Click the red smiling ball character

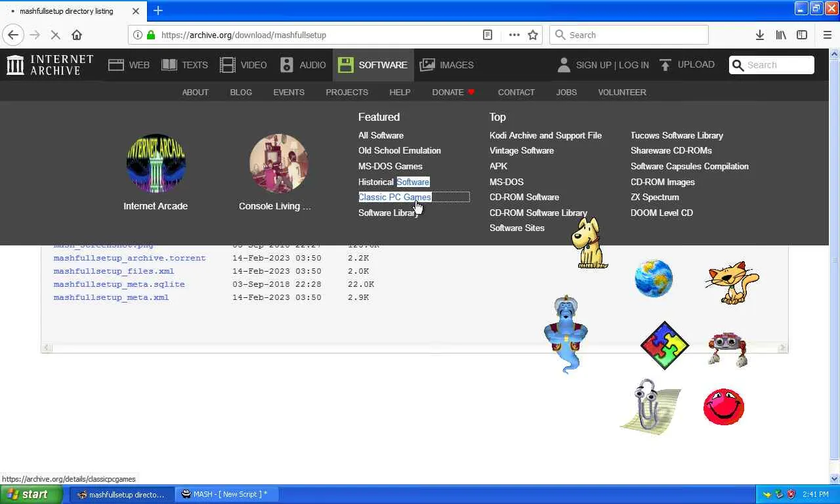coord(724,407)
